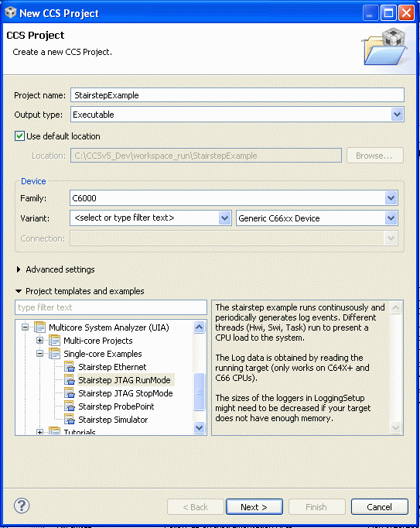Maximize the New CCS Project dialog
This screenshot has height=528, width=420.
388,13
